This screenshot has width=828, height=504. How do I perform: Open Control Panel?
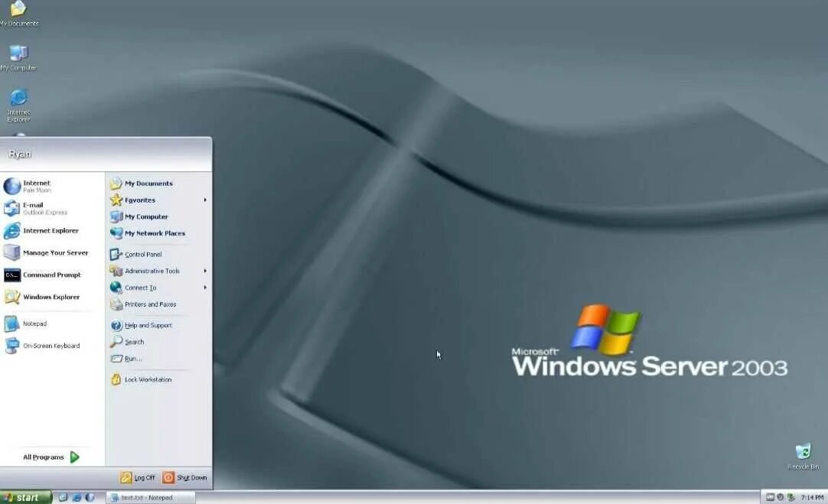[x=158, y=255]
